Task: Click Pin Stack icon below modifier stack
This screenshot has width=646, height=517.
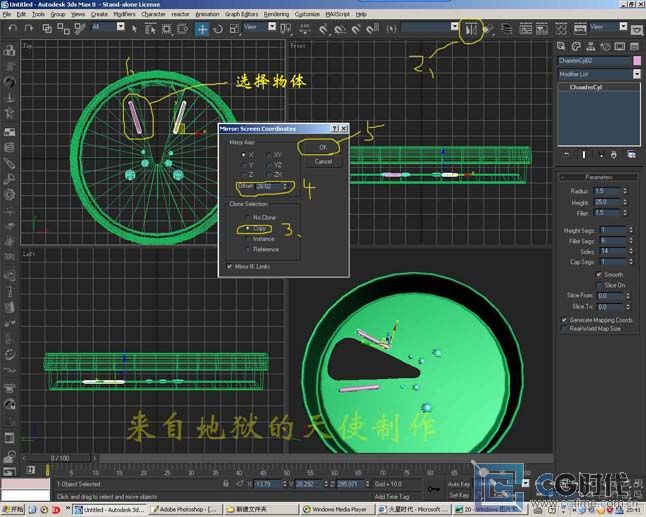Action: tap(566, 154)
